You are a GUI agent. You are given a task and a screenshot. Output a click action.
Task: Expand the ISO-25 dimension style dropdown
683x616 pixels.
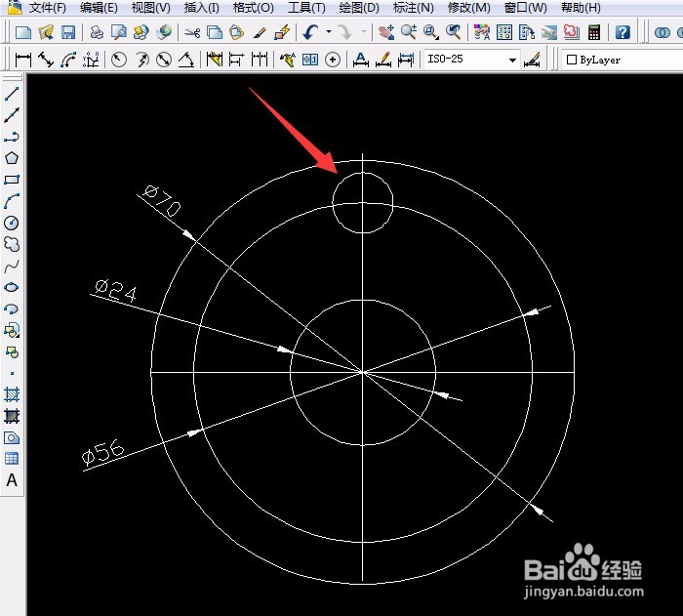tap(512, 60)
